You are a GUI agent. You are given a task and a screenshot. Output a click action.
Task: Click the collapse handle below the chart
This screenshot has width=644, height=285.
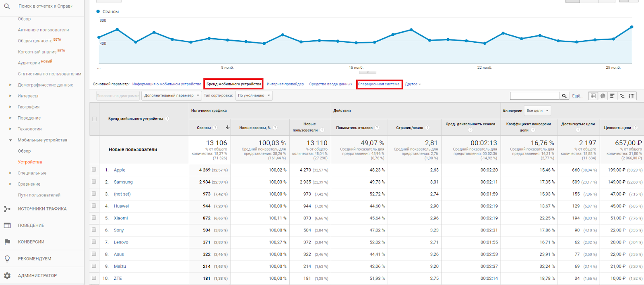(x=367, y=72)
